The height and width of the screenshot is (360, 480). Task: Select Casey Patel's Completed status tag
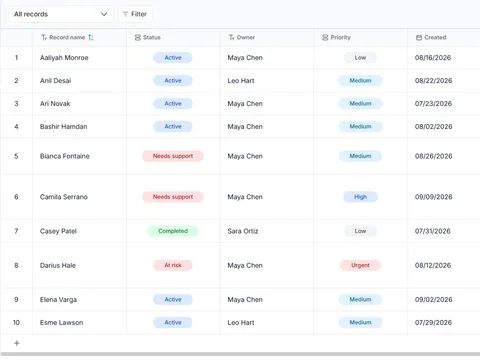[173, 231]
